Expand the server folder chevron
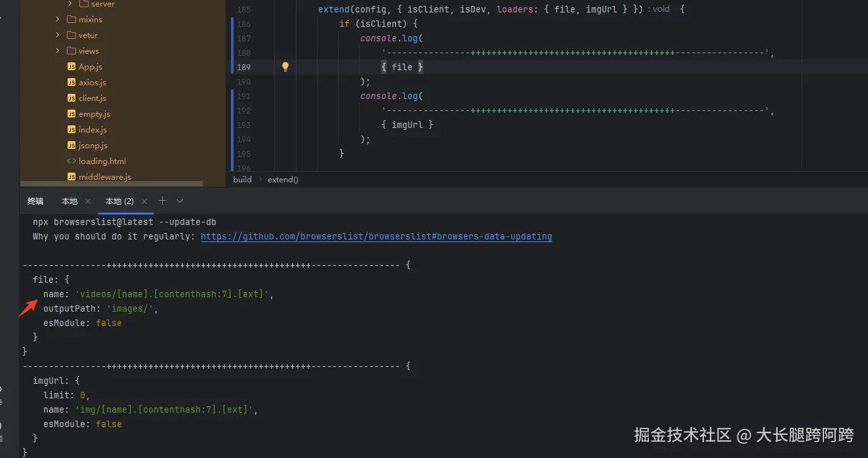The image size is (868, 458). (70, 4)
